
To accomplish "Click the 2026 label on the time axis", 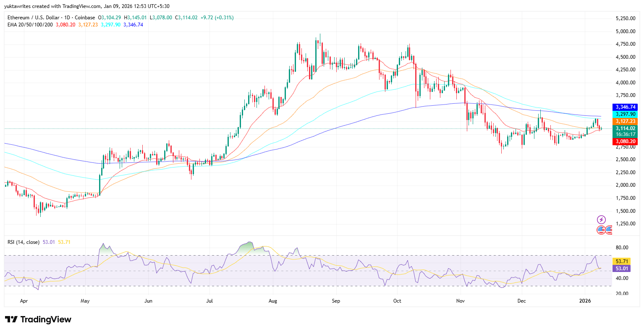I will click(x=585, y=301).
